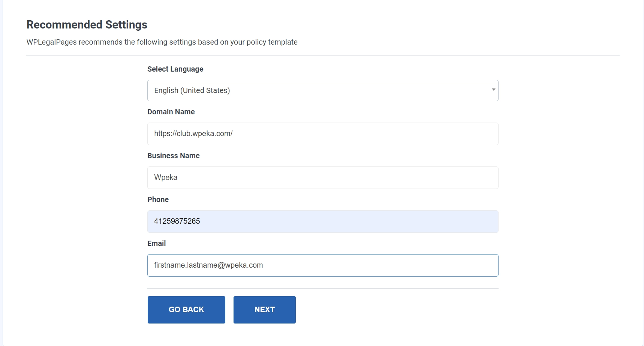644x346 pixels.
Task: Click the phone number 41259875265
Action: (177, 221)
